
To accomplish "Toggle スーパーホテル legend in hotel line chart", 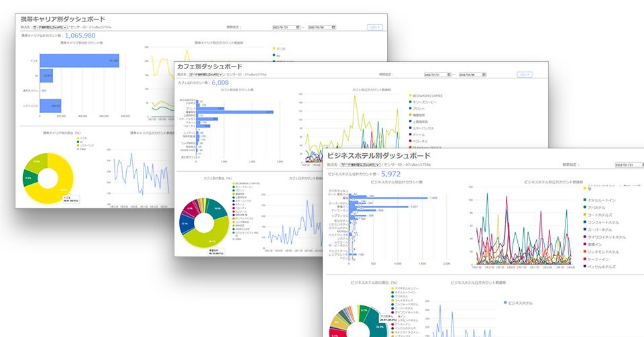I will (598, 230).
